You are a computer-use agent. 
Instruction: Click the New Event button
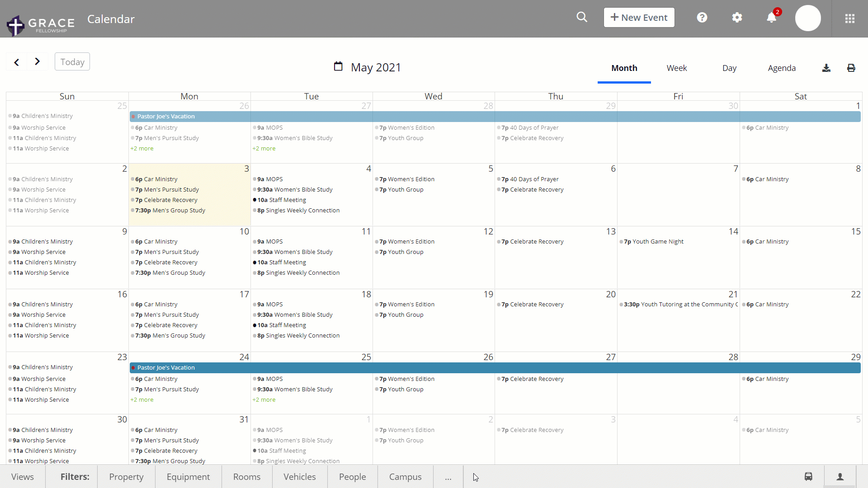(x=639, y=18)
